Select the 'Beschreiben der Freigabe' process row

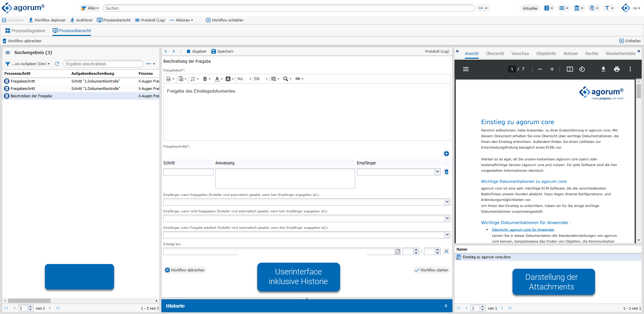click(81, 96)
